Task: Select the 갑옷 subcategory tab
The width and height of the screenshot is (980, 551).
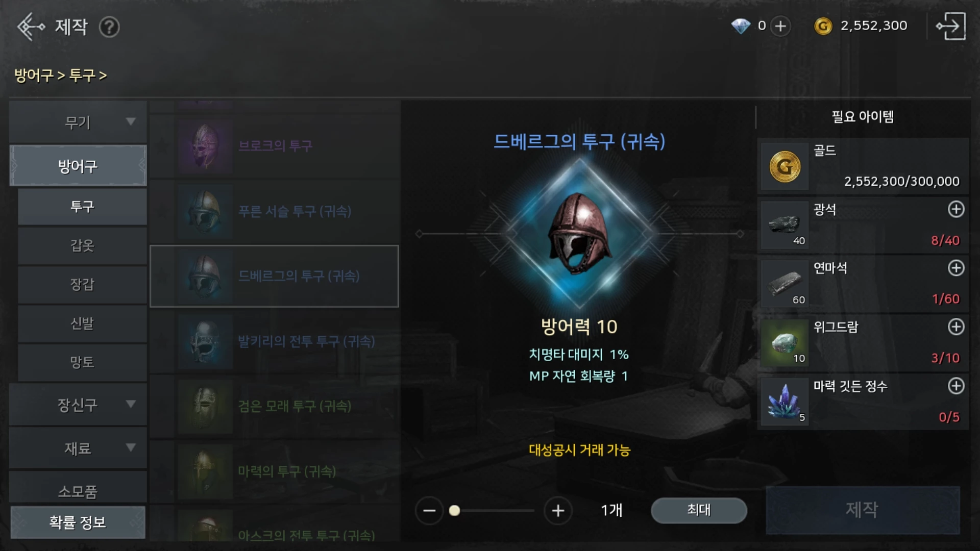Action: click(82, 245)
